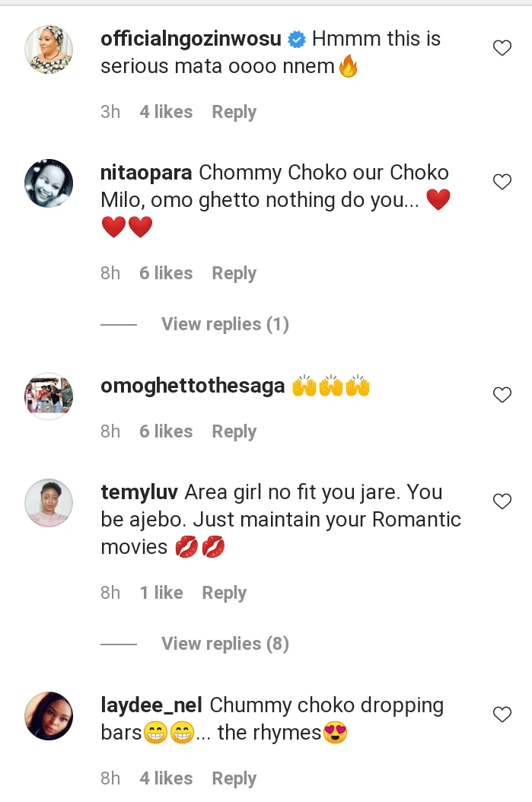Image resolution: width=532 pixels, height=802 pixels.
Task: Tap heart icon beside temyluv's comment
Action: (502, 501)
